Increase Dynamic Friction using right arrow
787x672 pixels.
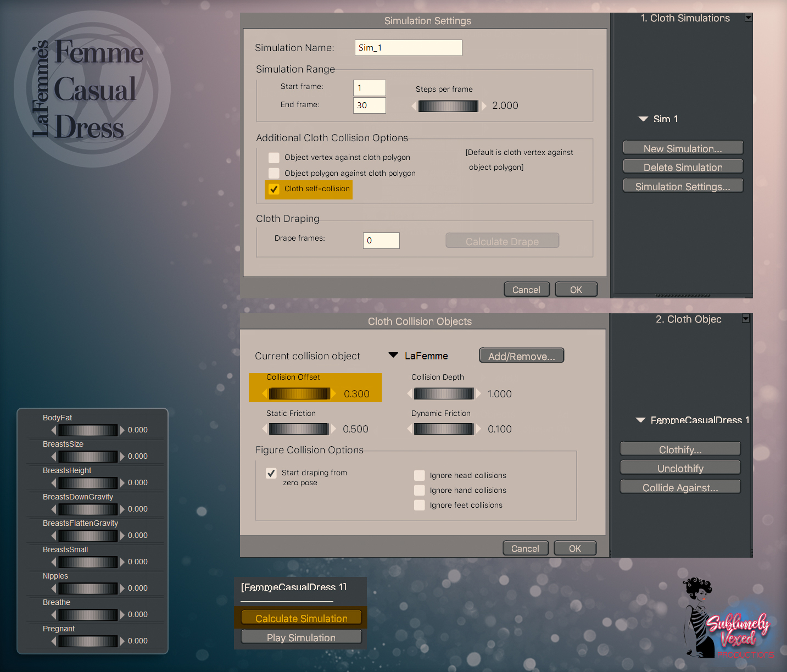478,429
